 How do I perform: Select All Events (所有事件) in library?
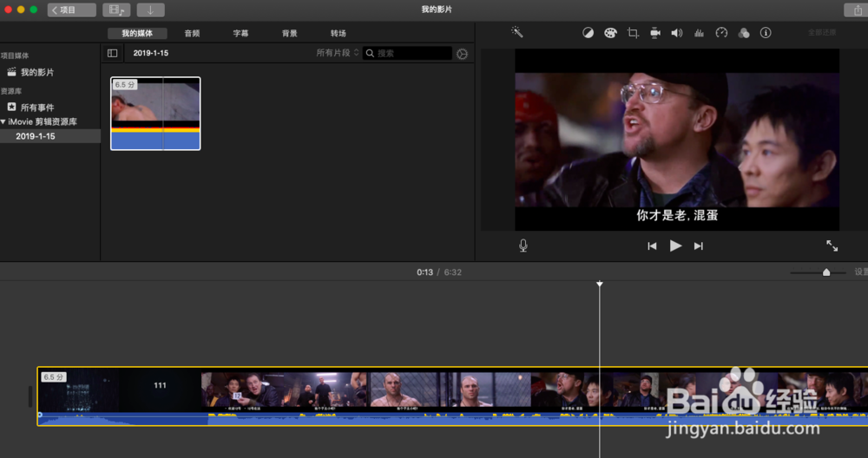coord(37,108)
